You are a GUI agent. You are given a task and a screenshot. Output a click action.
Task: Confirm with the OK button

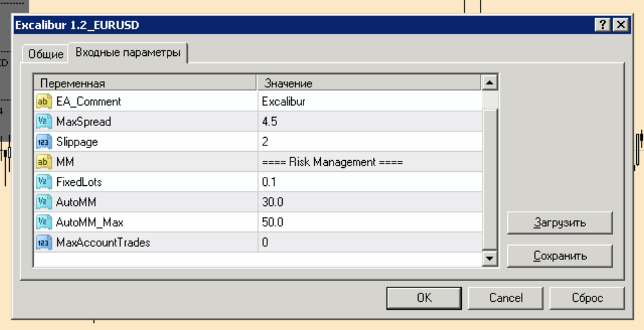click(x=424, y=298)
